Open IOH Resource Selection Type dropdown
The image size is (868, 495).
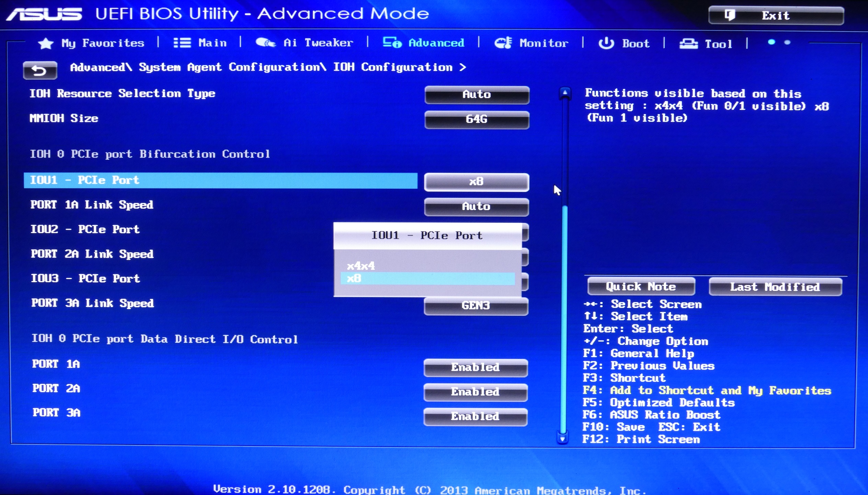point(477,95)
